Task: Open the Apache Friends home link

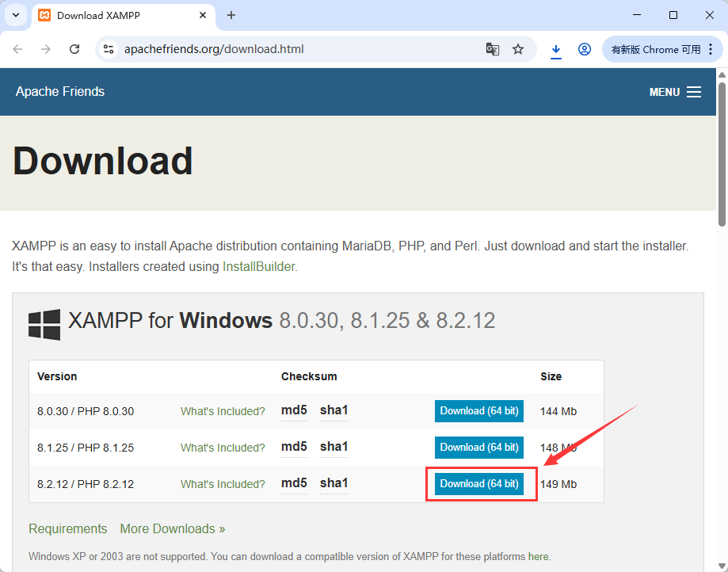Action: pos(60,91)
